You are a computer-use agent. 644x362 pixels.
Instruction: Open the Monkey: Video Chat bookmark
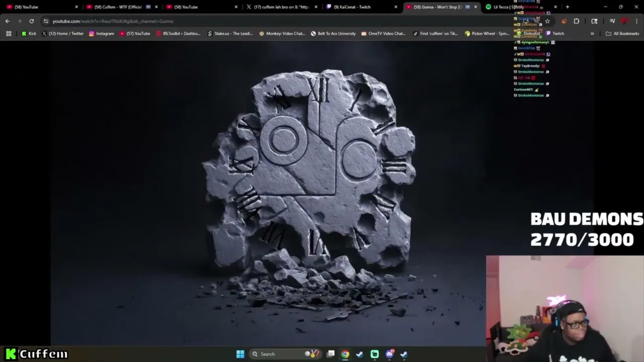(282, 34)
